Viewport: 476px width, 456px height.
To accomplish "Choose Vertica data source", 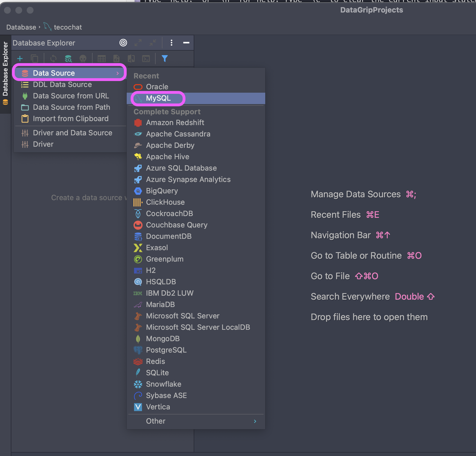I will tap(196, 407).
